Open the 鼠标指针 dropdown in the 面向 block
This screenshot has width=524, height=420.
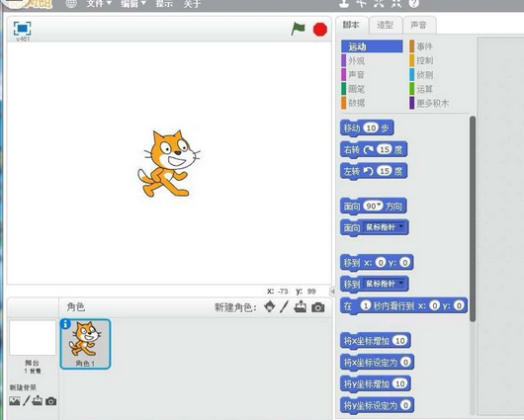[x=386, y=227]
